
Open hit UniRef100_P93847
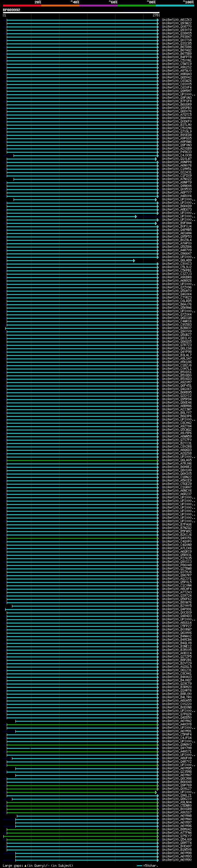tap(176, 37)
